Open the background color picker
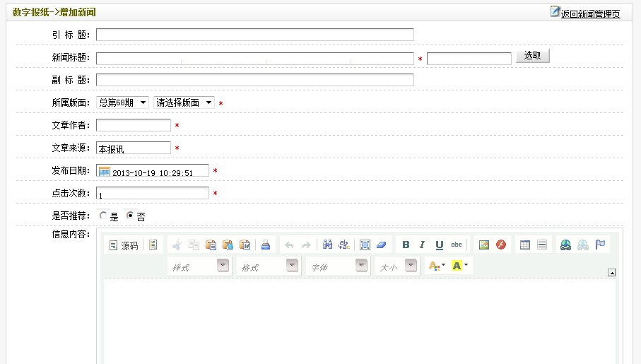 click(x=459, y=266)
